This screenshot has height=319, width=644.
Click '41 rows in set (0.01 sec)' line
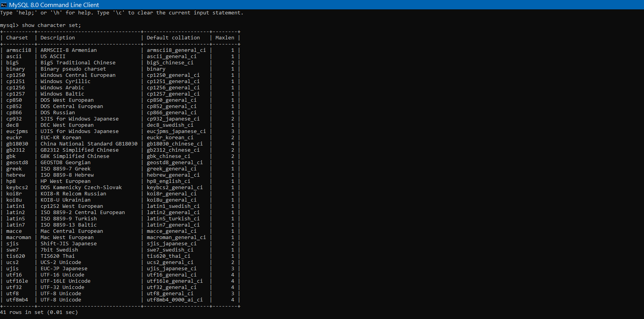click(39, 312)
